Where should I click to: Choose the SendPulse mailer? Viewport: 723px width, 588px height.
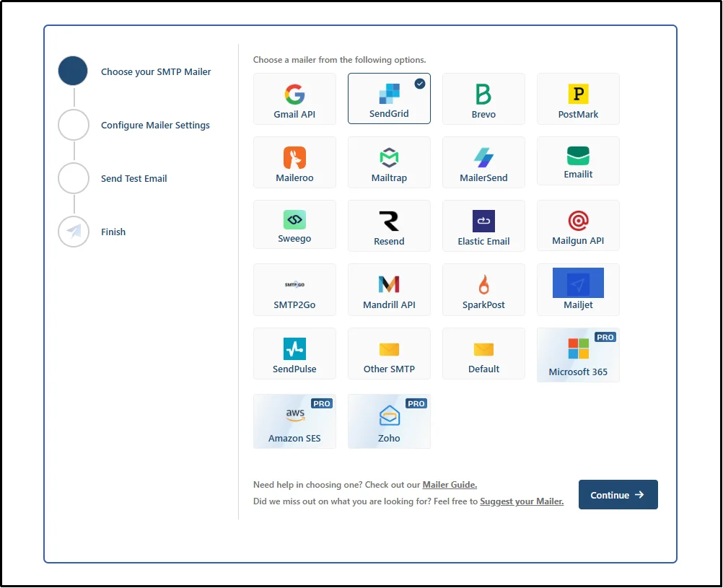(294, 354)
